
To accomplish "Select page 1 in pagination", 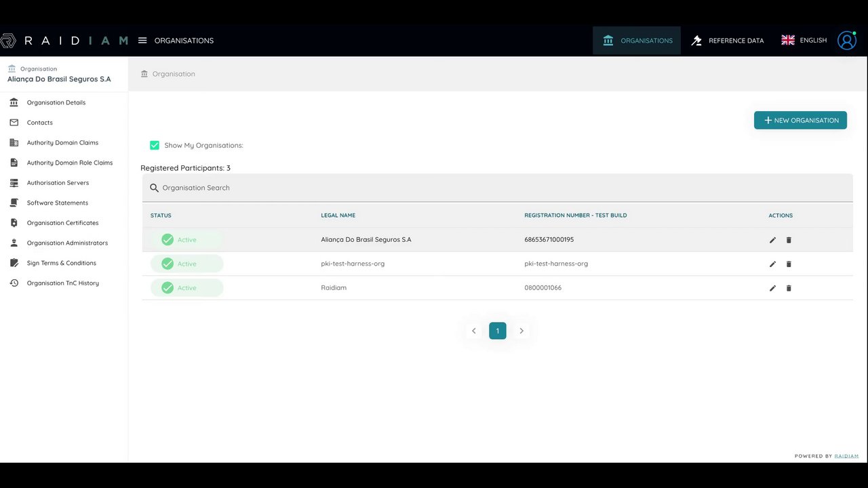I will pyautogui.click(x=498, y=331).
